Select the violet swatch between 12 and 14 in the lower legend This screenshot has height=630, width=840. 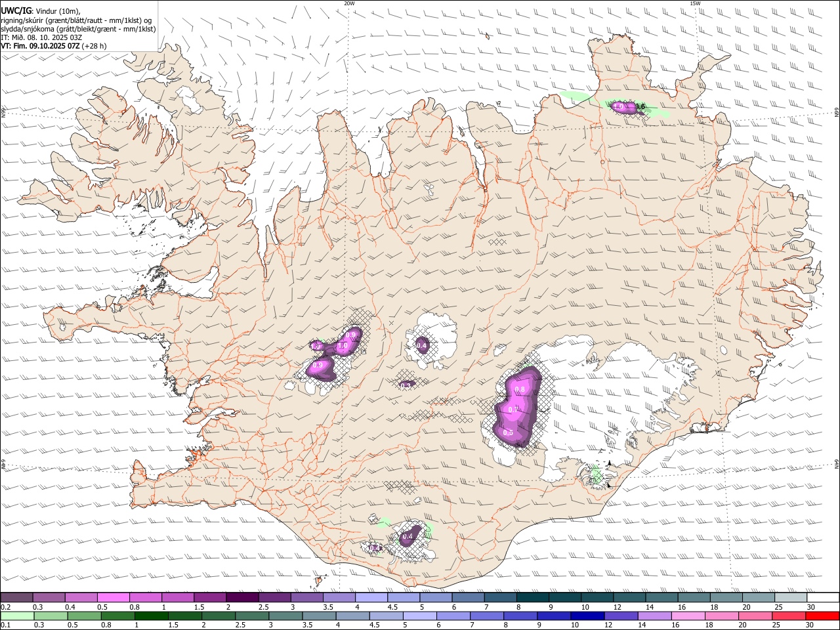pos(620,616)
